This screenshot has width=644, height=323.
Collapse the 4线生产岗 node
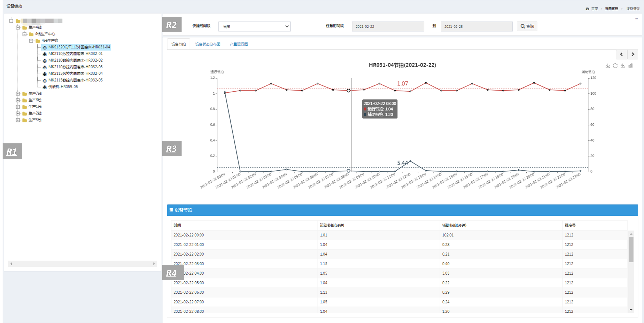point(31,40)
